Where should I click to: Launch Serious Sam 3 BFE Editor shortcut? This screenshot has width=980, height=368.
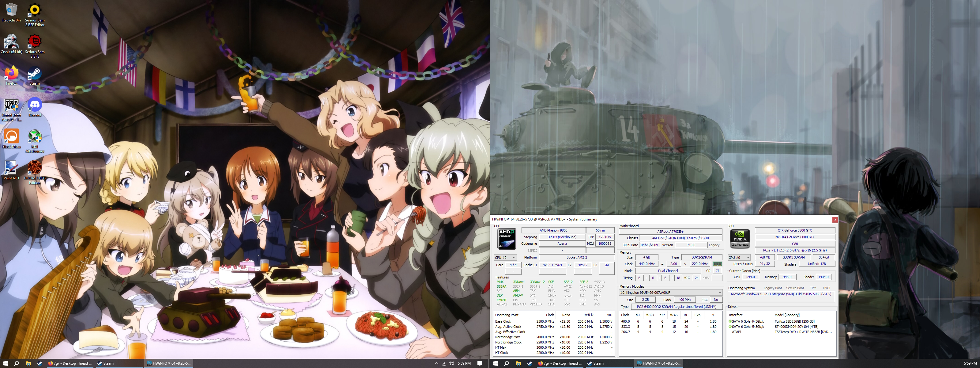pyautogui.click(x=35, y=15)
